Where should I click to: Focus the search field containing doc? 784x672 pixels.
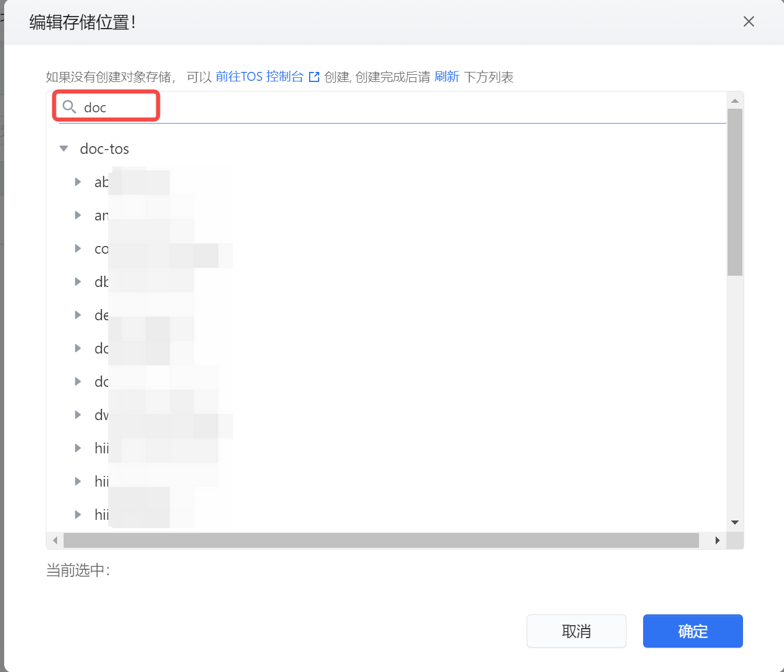coord(392,108)
